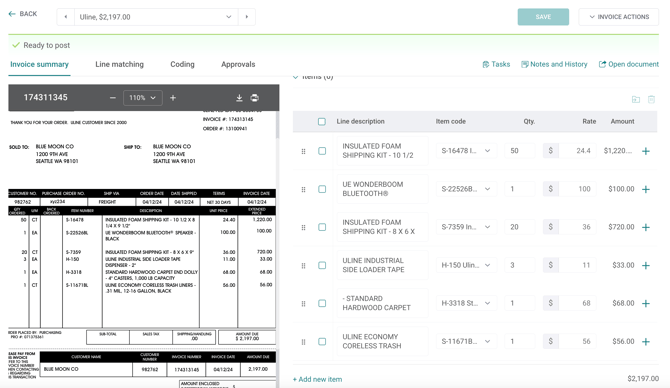Viewport: 670px width, 388px height.
Task: Check the INSULATED FOAM 10 1/2 line checkbox
Action: tap(322, 151)
